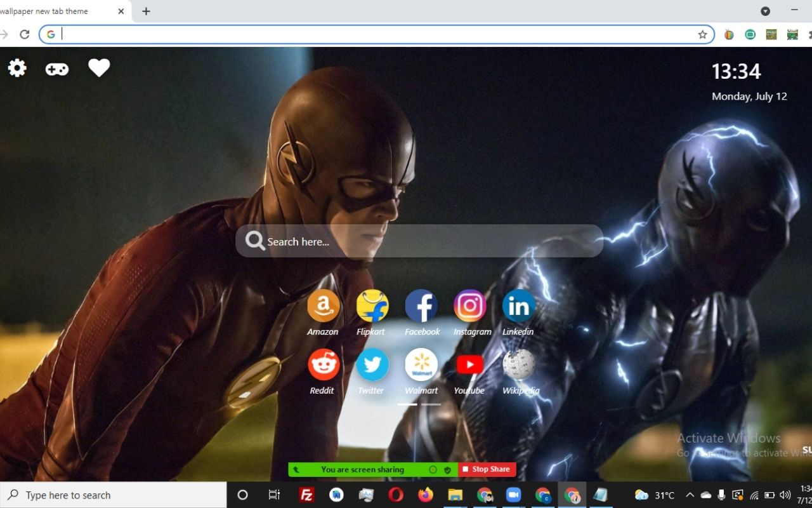
Task: Open the Wikipedia shortcut
Action: 519,364
